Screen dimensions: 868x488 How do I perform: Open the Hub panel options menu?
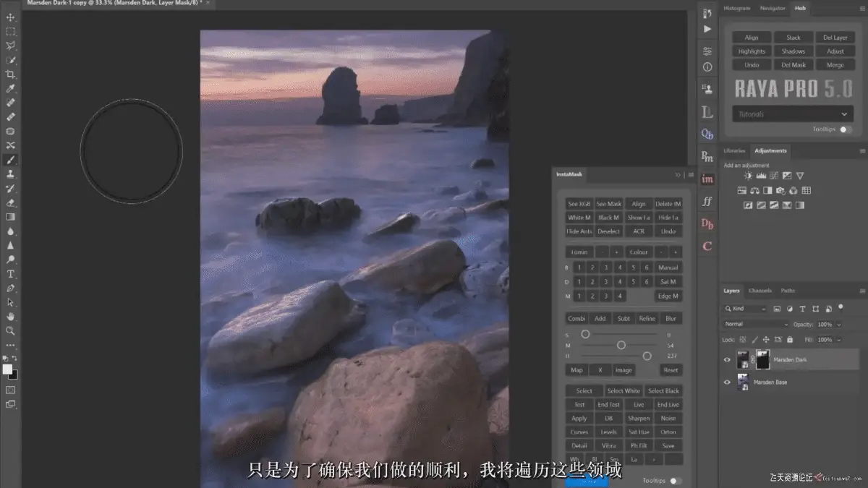(861, 8)
